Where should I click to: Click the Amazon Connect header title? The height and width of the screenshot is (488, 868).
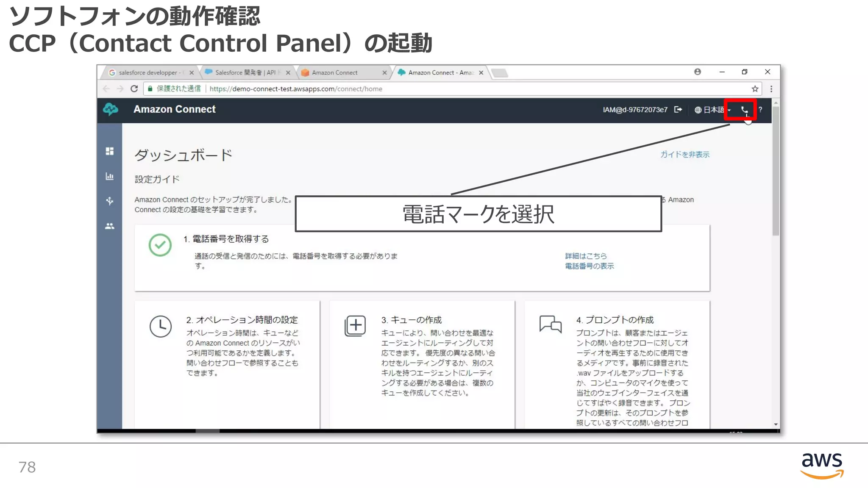[175, 109]
